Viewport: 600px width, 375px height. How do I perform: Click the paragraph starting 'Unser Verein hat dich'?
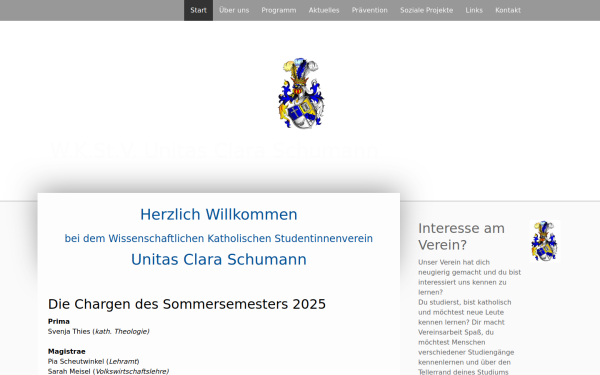[x=470, y=277]
